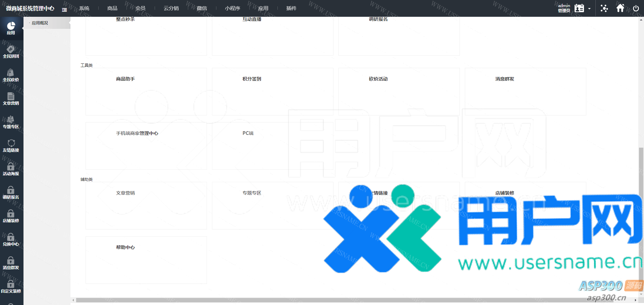The width and height of the screenshot is (644, 305).
Task: Open the 商品 top menu
Action: [x=112, y=8]
